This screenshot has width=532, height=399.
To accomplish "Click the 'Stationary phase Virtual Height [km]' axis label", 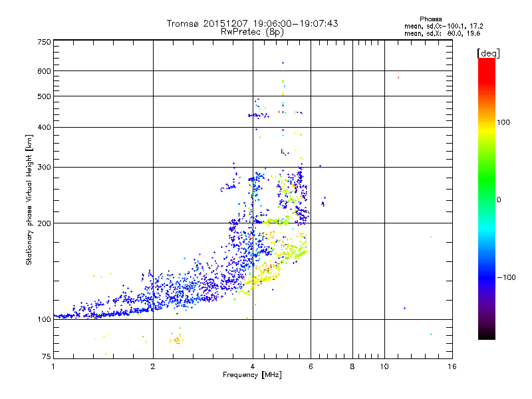I will pos(29,199).
